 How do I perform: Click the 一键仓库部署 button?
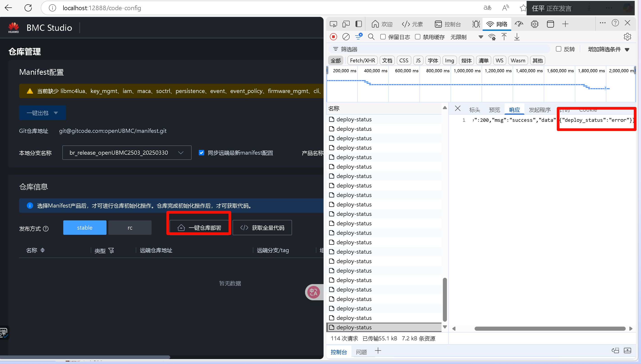[199, 228]
